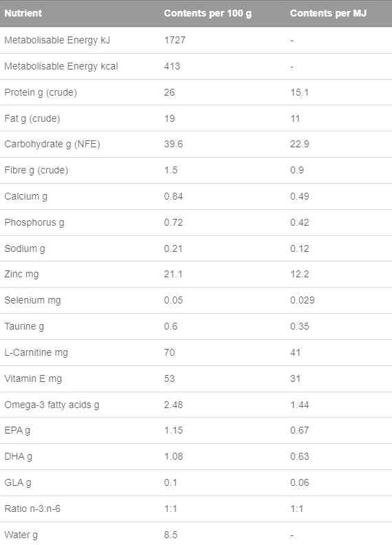
Task: Select the Phosphorus g row label
Action: tap(34, 222)
